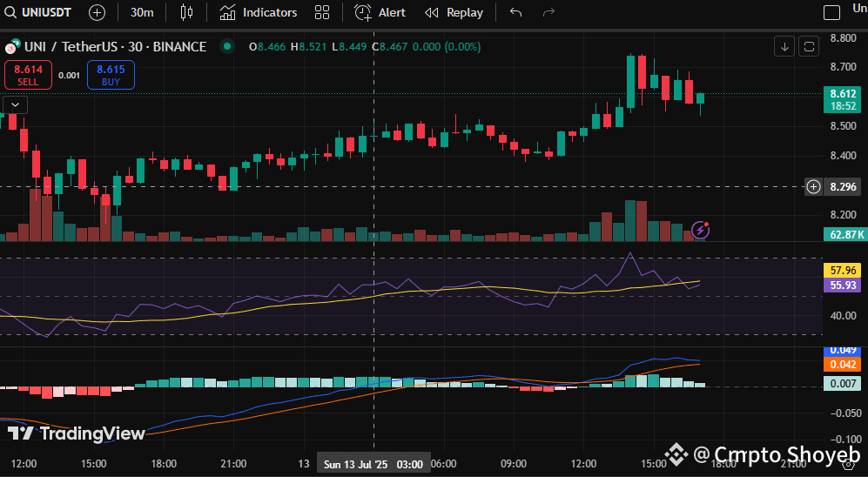
Task: Add a symbol to compare with the plus icon
Action: pyautogui.click(x=97, y=12)
